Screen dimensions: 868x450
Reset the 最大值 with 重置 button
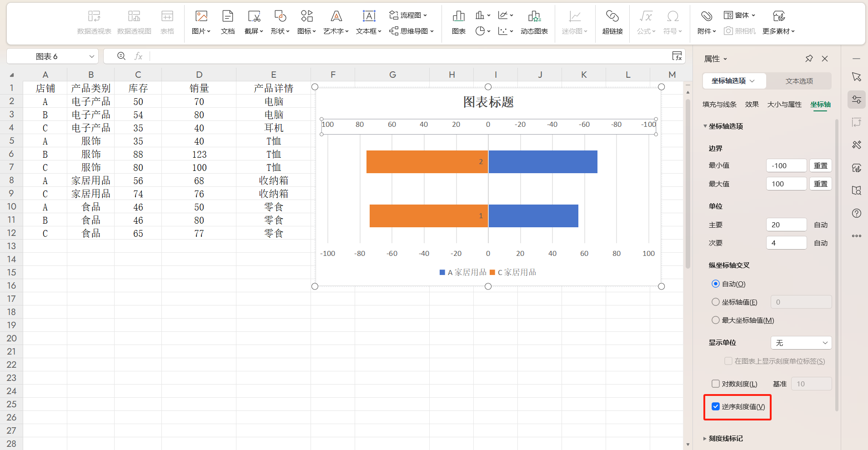click(x=821, y=184)
